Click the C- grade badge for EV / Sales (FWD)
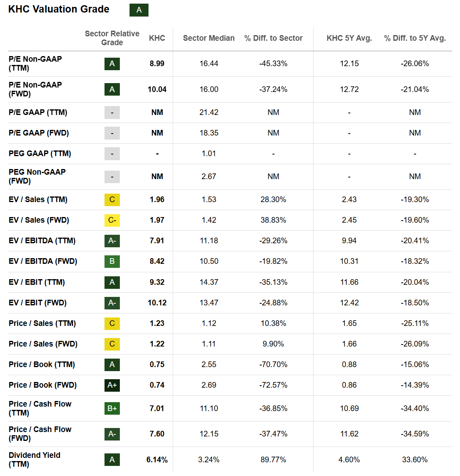The width and height of the screenshot is (460, 476). point(112,220)
